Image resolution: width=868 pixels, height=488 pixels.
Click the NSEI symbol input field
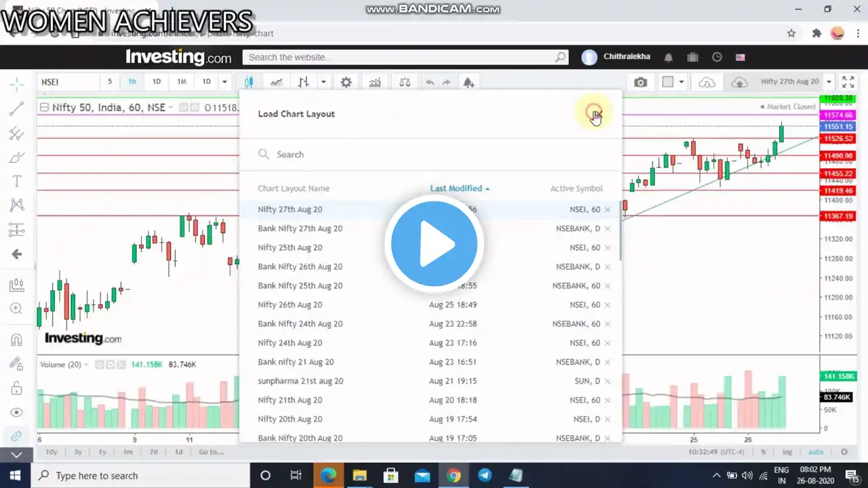tap(68, 82)
